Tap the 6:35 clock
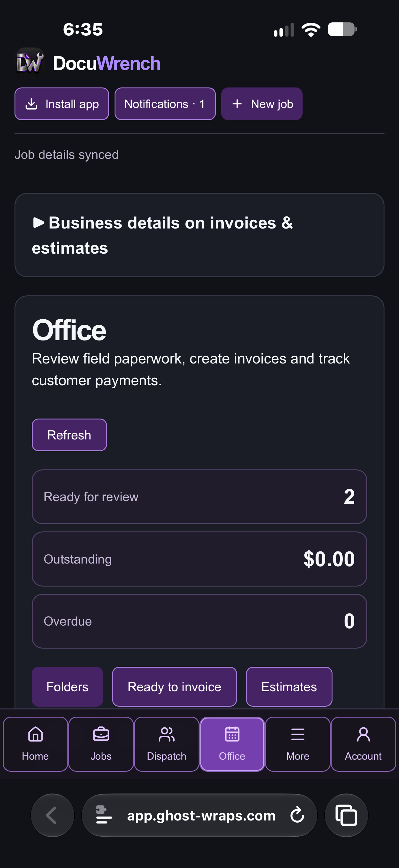This screenshot has height=868, width=399. (83, 30)
